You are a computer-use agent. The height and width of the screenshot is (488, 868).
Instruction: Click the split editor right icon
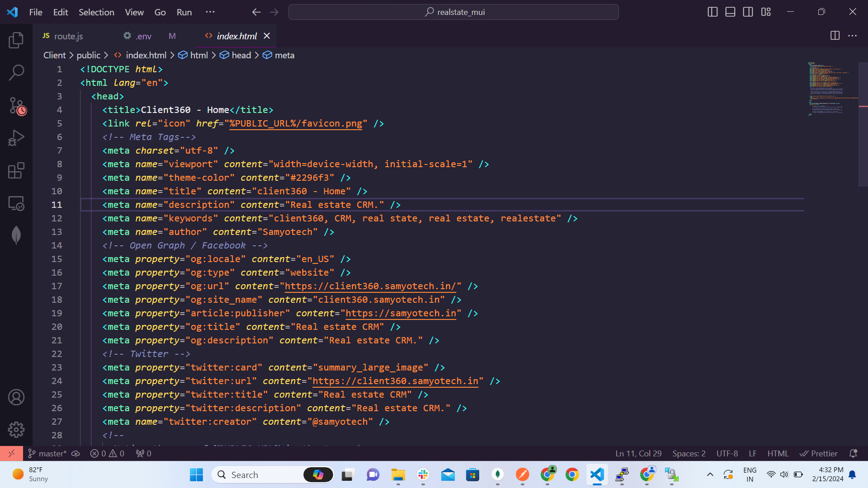[835, 36]
